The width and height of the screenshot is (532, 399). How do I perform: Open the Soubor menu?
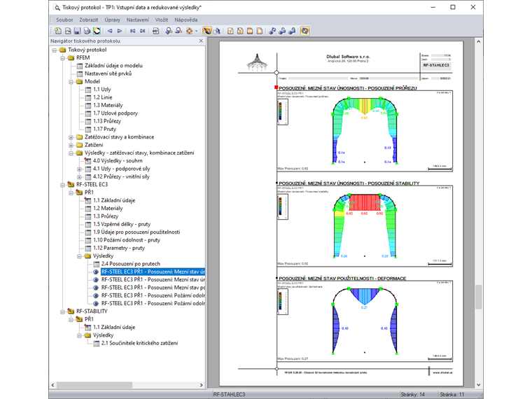pyautogui.click(x=64, y=20)
